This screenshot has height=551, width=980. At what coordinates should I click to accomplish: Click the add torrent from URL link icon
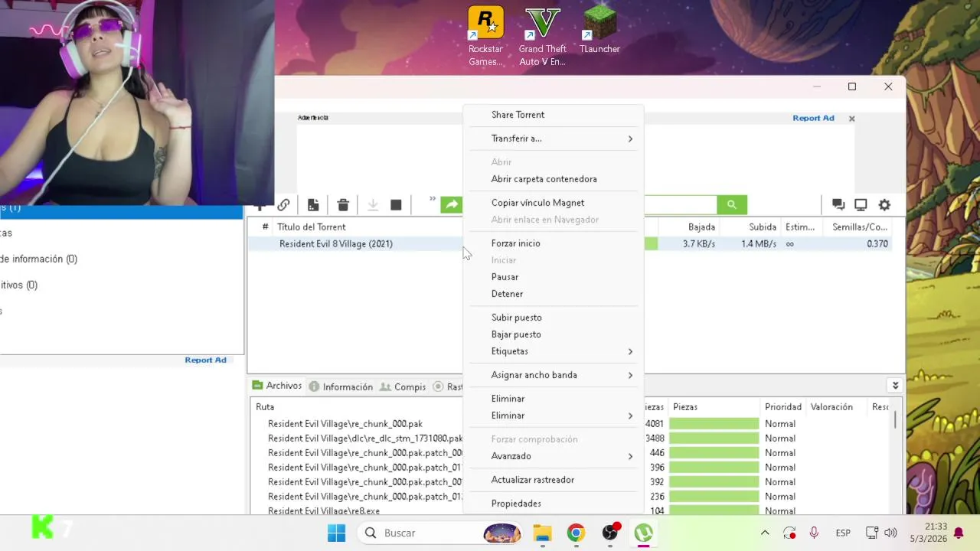283,205
